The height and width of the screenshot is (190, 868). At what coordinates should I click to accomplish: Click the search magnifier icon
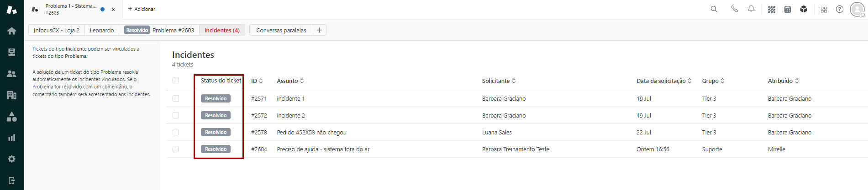714,9
